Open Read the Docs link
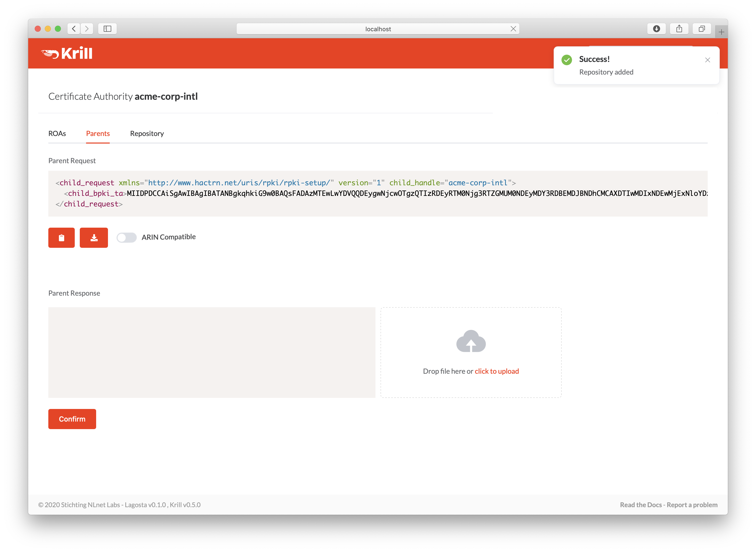The height and width of the screenshot is (552, 756). tap(641, 505)
